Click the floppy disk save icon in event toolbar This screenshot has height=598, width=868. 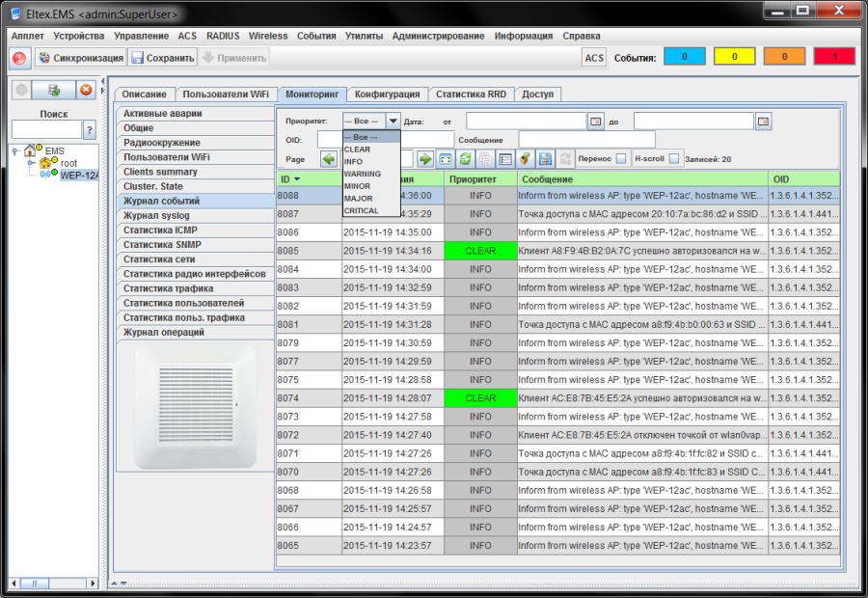coord(545,159)
